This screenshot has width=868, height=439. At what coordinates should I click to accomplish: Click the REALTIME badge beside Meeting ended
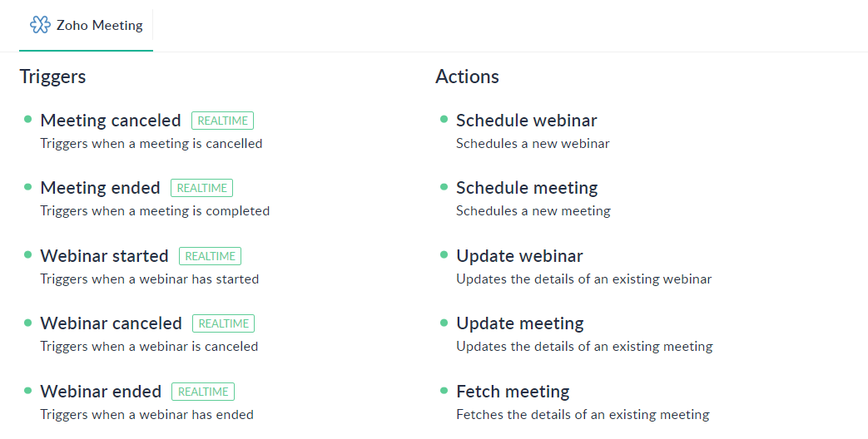[202, 188]
